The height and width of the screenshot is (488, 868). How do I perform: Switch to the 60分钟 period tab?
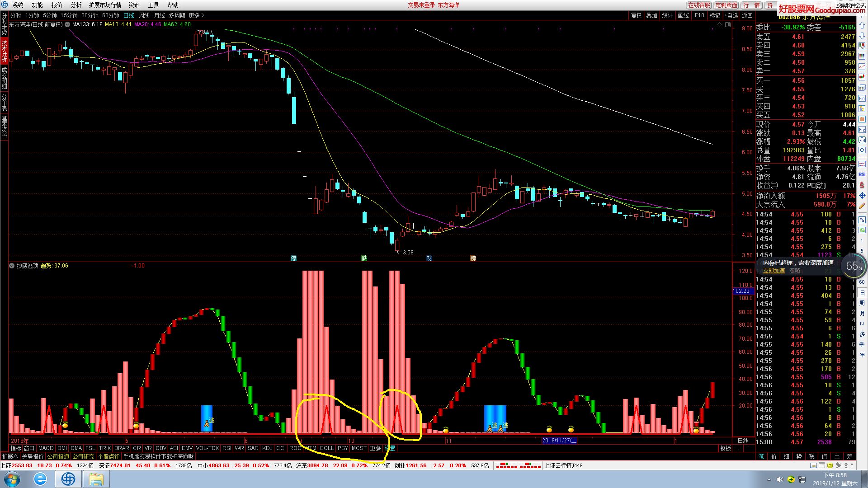click(111, 15)
